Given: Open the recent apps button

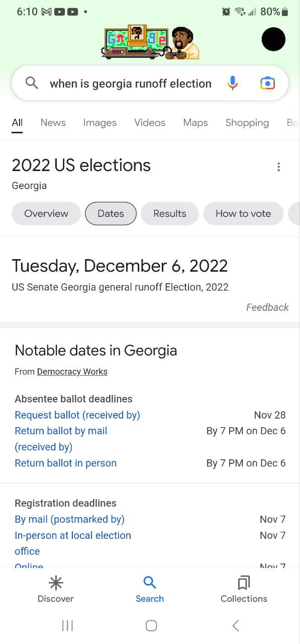Looking at the screenshot, I should coord(67,625).
